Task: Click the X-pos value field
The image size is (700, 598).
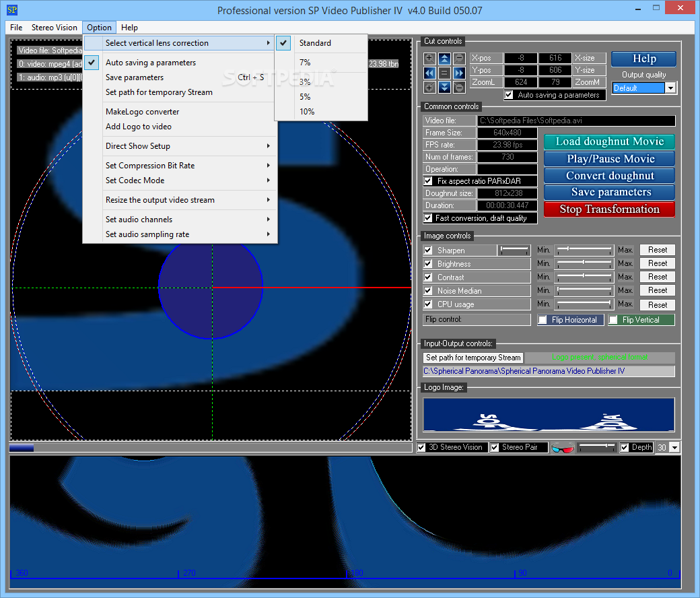Action: coord(520,58)
